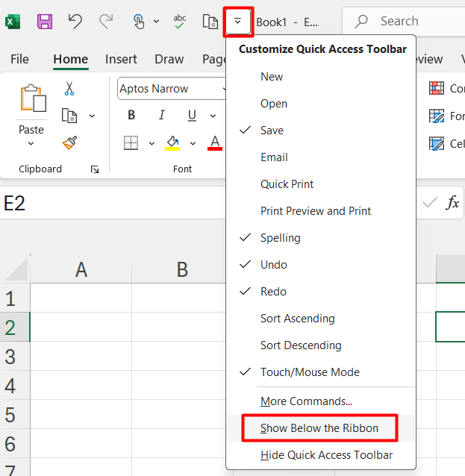
Task: Uncheck Undo in the customize menu
Action: [321, 265]
